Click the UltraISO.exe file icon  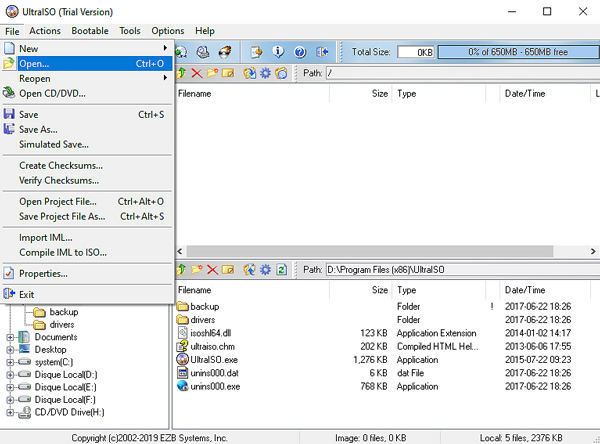pyautogui.click(x=182, y=359)
